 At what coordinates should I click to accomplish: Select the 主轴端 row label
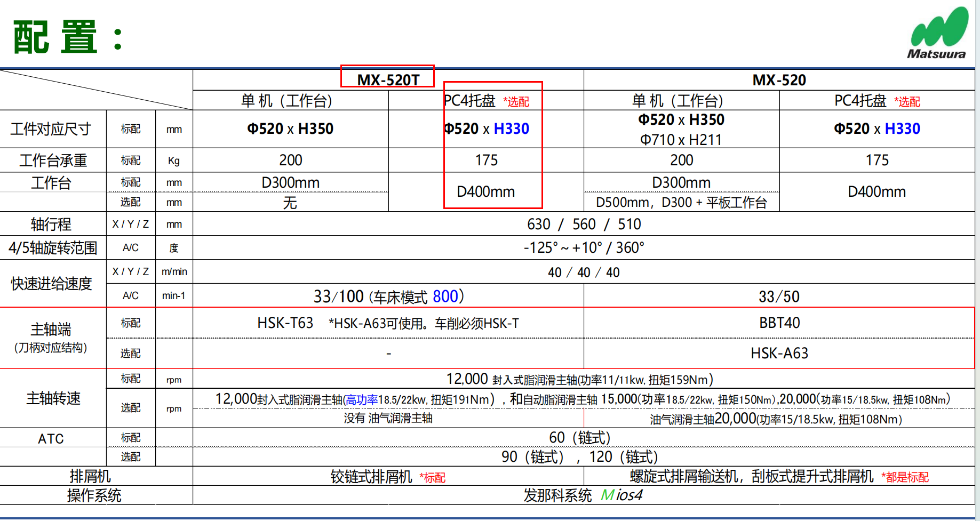[51, 330]
